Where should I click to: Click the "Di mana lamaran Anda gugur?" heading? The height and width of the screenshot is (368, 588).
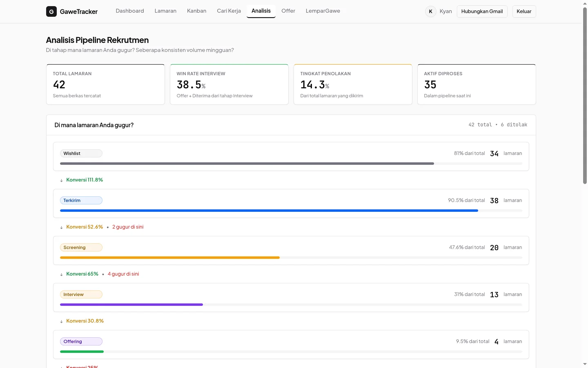(94, 125)
